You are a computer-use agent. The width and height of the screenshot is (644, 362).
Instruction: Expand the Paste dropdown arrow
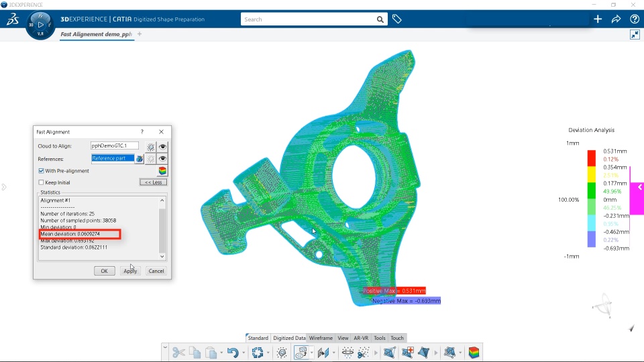pos(221,353)
